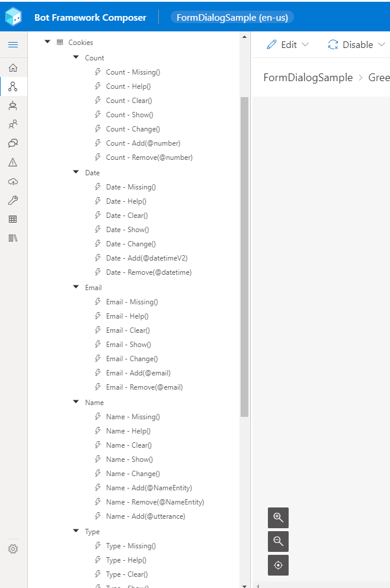Click the trigger icon beside Type - Missing()

(98, 545)
